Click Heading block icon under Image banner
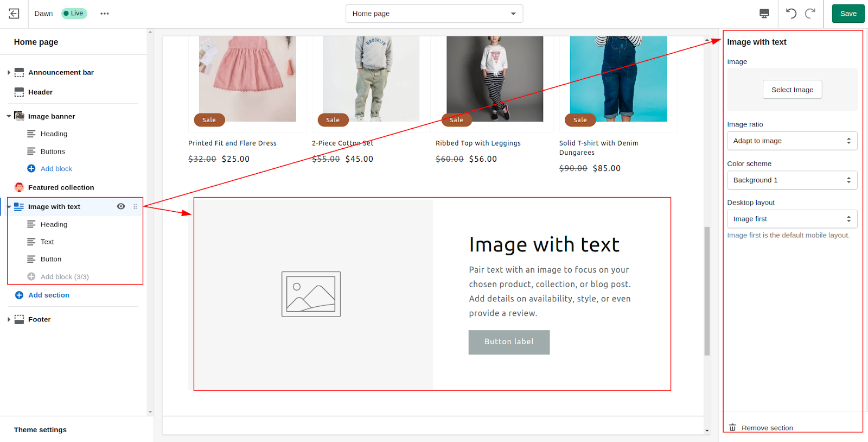Image resolution: width=868 pixels, height=442 pixels. (x=31, y=134)
